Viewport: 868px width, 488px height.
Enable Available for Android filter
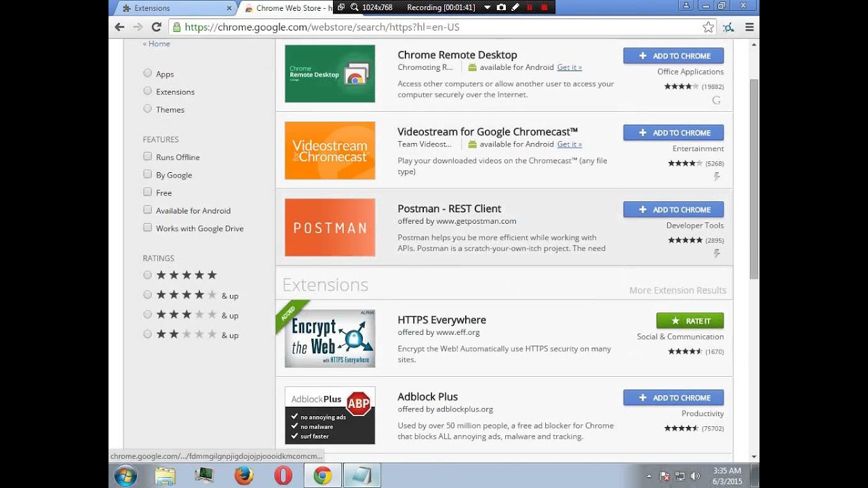pyautogui.click(x=147, y=209)
